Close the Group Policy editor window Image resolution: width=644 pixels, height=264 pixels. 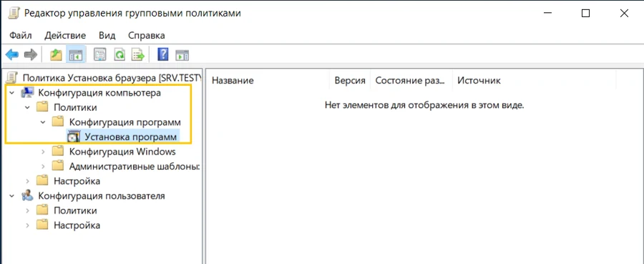point(624,14)
